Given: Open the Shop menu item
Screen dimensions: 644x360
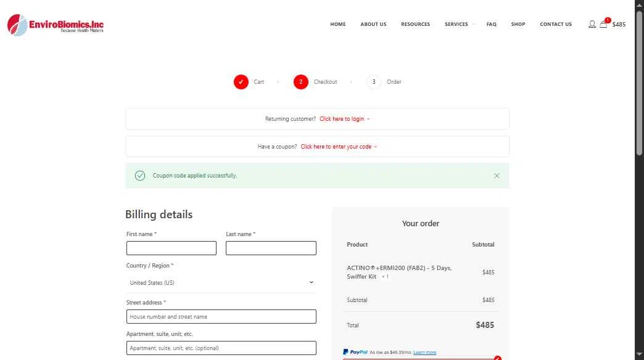Looking at the screenshot, I should (518, 24).
